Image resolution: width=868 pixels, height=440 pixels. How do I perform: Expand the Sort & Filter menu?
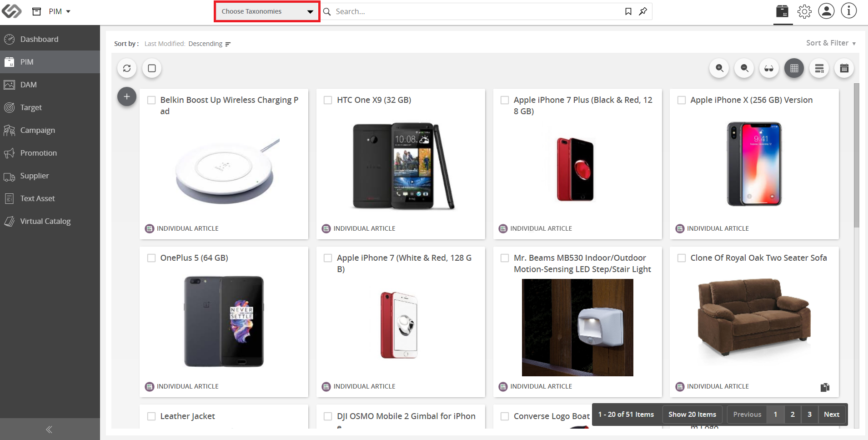click(831, 43)
